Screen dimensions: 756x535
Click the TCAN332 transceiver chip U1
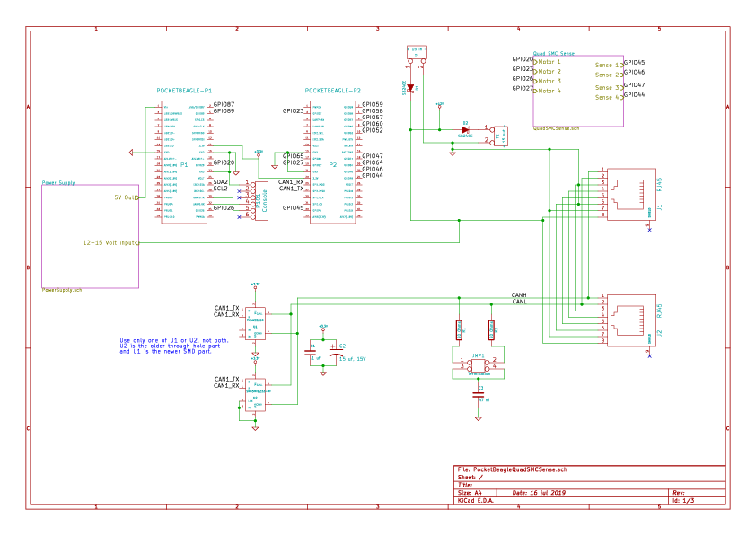(x=256, y=323)
